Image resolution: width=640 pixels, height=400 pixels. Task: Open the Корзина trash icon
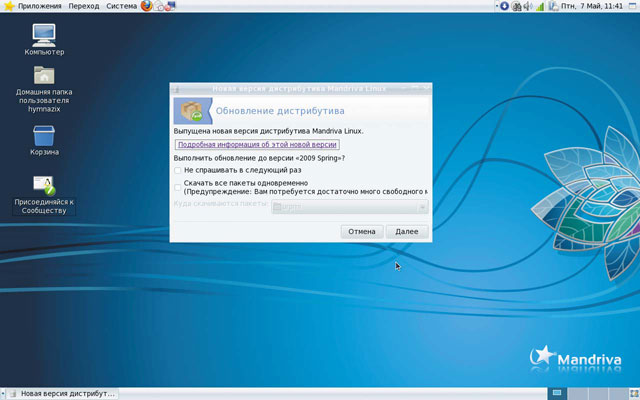click(44, 140)
